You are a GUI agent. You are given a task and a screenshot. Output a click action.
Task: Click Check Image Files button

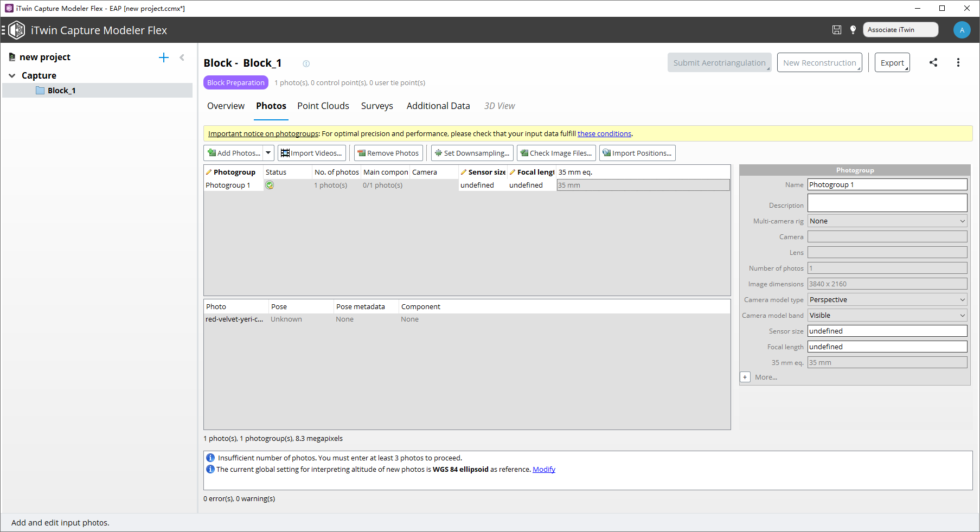click(556, 153)
